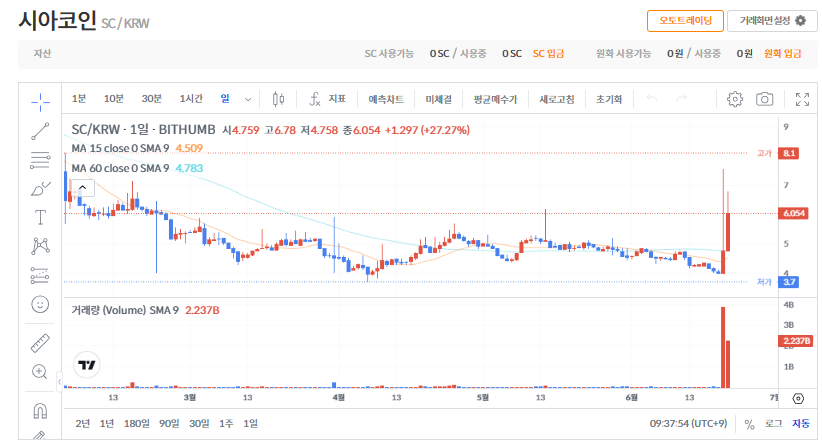This screenshot has height=443, width=822.
Task: Click the 3.7 low price label
Action: [x=789, y=282]
